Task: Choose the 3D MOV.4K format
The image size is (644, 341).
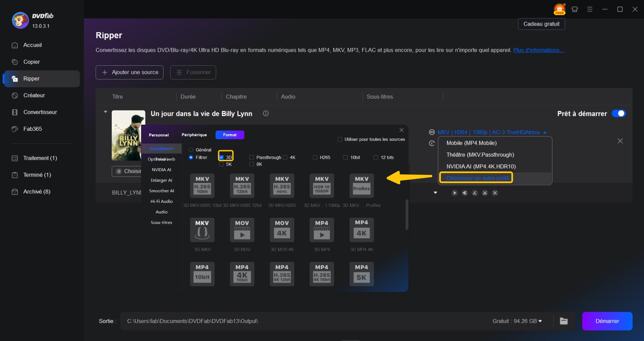Action: pyautogui.click(x=282, y=230)
